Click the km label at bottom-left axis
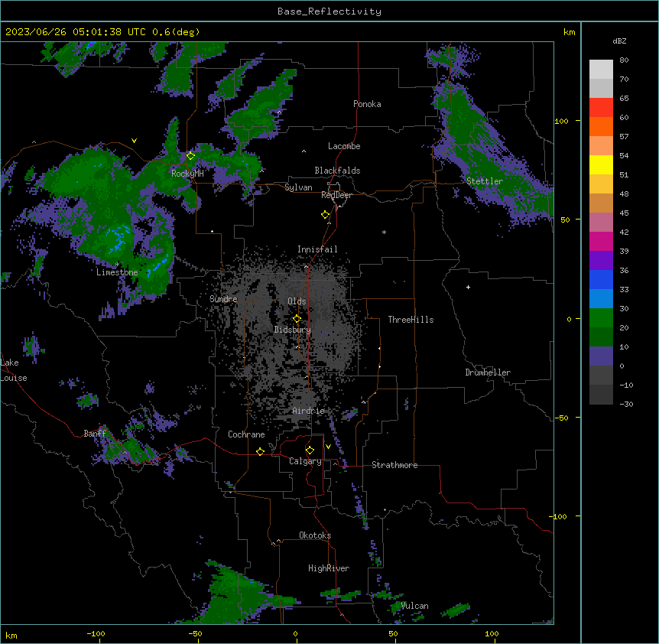Viewport: 659px width, 644px height. (11, 635)
